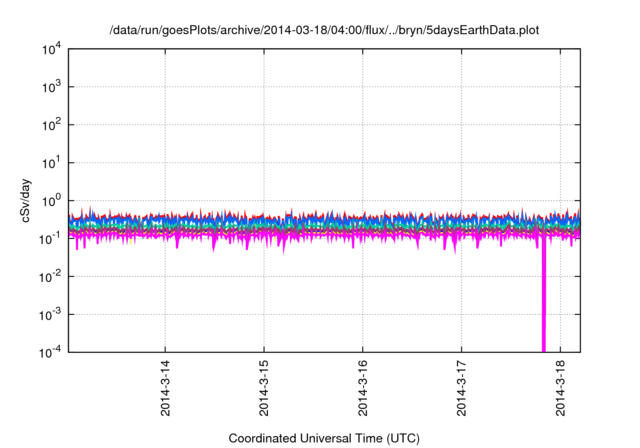This screenshot has width=640, height=448.
Task: Select the 2014-3-17 date tick label
Action: point(462,388)
